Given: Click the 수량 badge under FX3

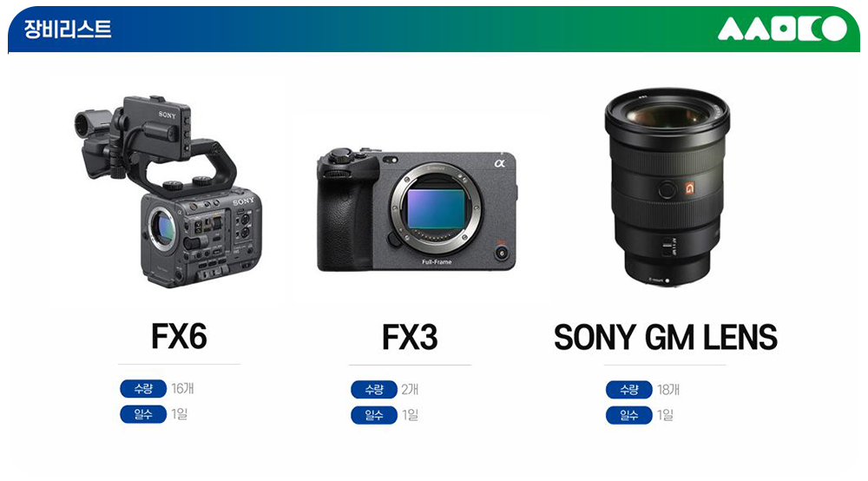Looking at the screenshot, I should point(374,390).
